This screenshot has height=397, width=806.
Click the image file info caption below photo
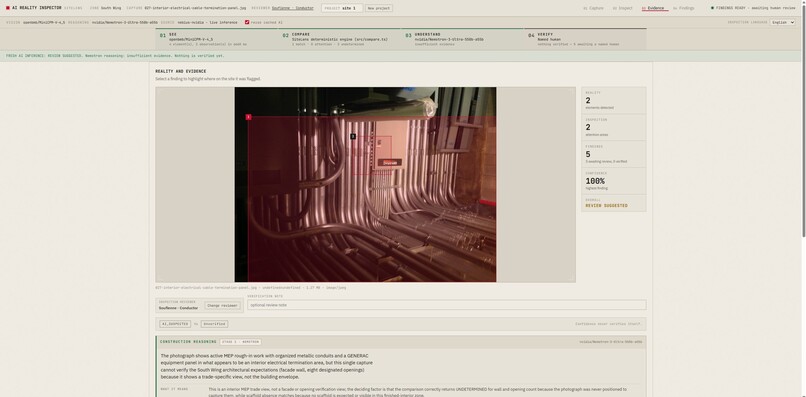click(x=251, y=288)
